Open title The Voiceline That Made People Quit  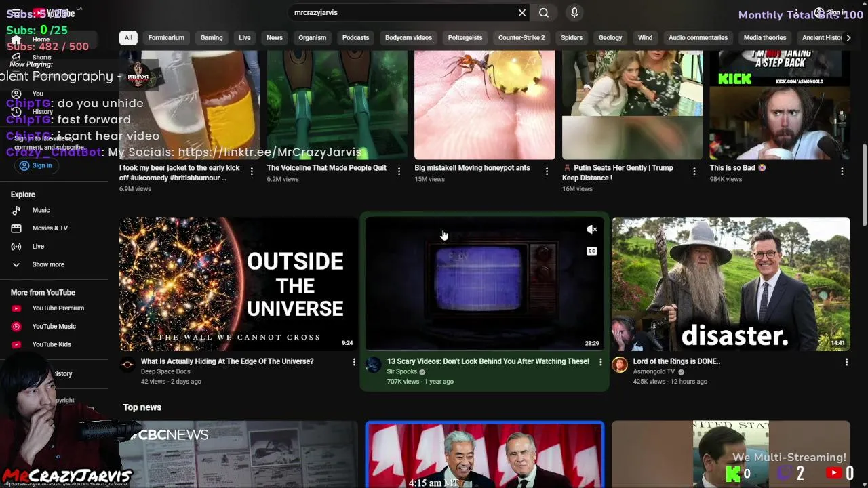(x=326, y=168)
